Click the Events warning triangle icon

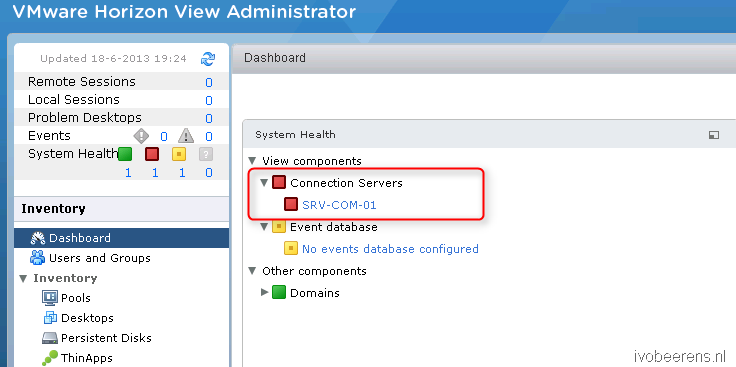[x=186, y=136]
